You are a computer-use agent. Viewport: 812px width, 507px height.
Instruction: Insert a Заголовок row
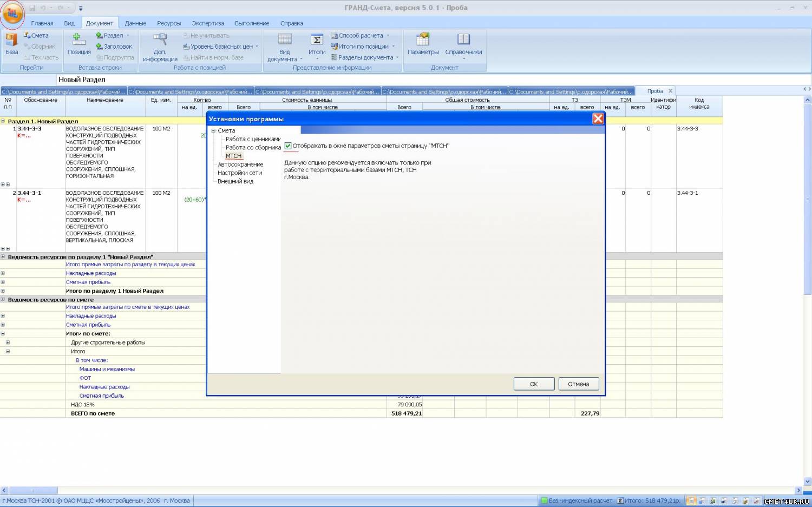[114, 47]
